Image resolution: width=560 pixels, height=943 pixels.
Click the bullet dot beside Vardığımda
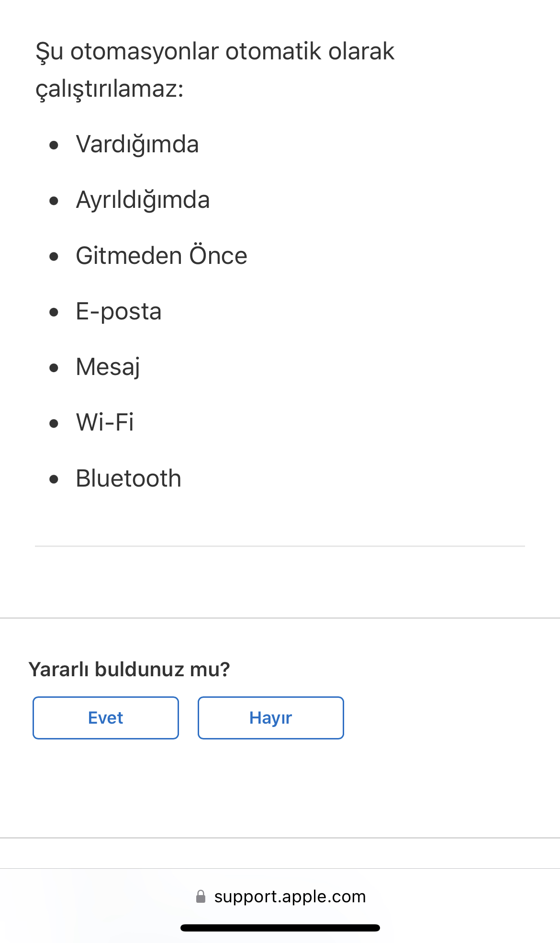[54, 145]
